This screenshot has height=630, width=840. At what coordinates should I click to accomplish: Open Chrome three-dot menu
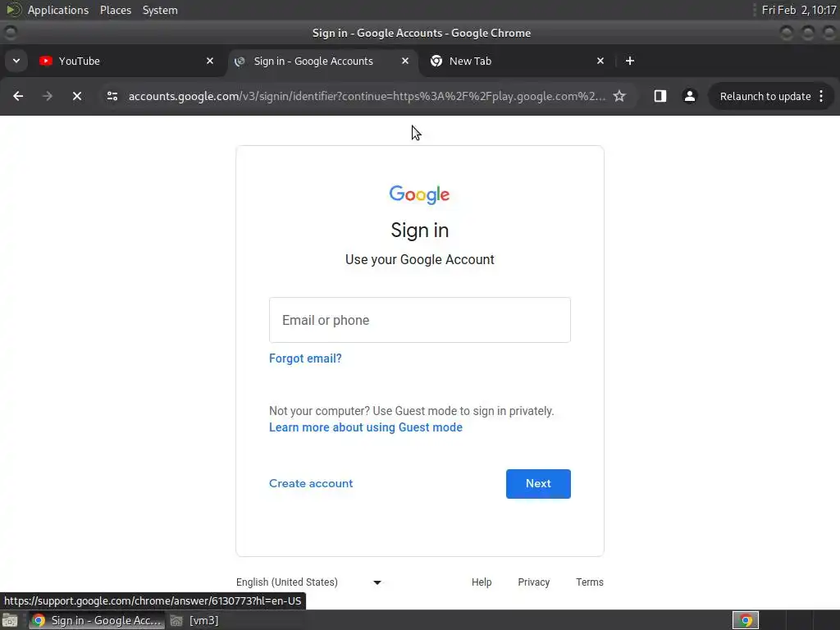[821, 97]
